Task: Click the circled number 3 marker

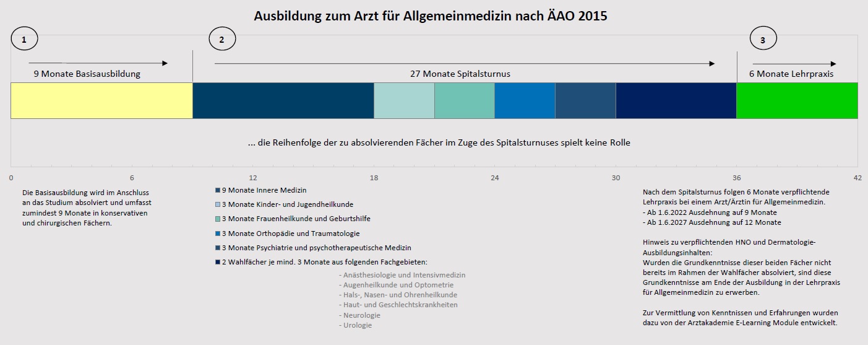Action: pyautogui.click(x=763, y=40)
